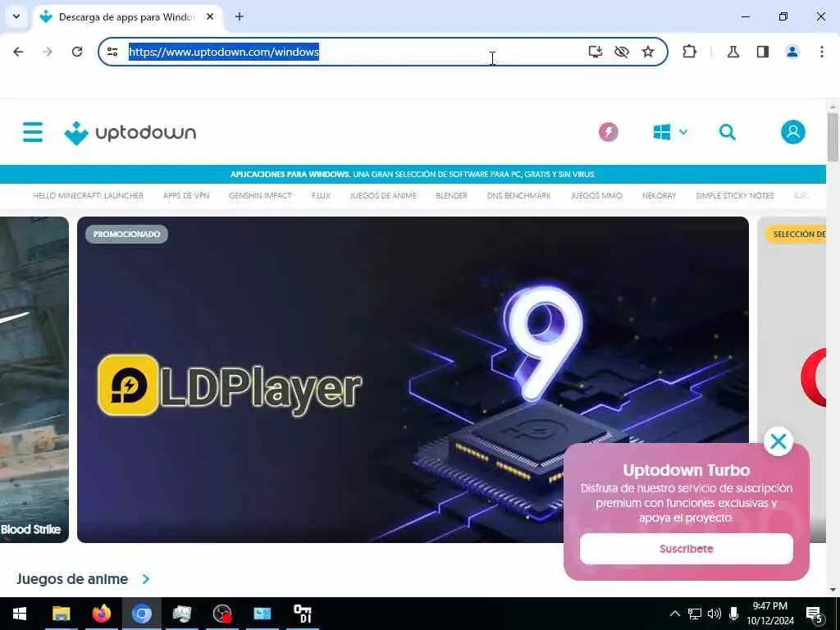Click the Aplicaciones para Windows banner text
The height and width of the screenshot is (630, 840).
[x=413, y=174]
